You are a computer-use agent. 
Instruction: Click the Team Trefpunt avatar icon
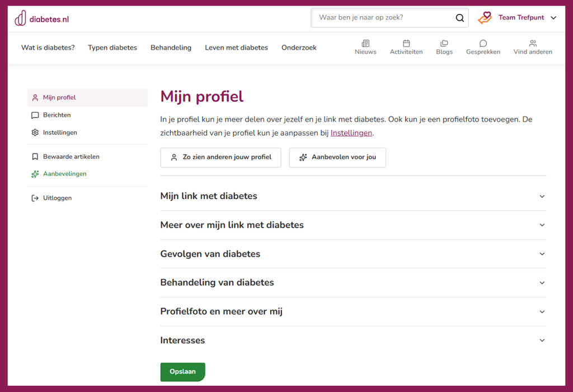point(485,18)
